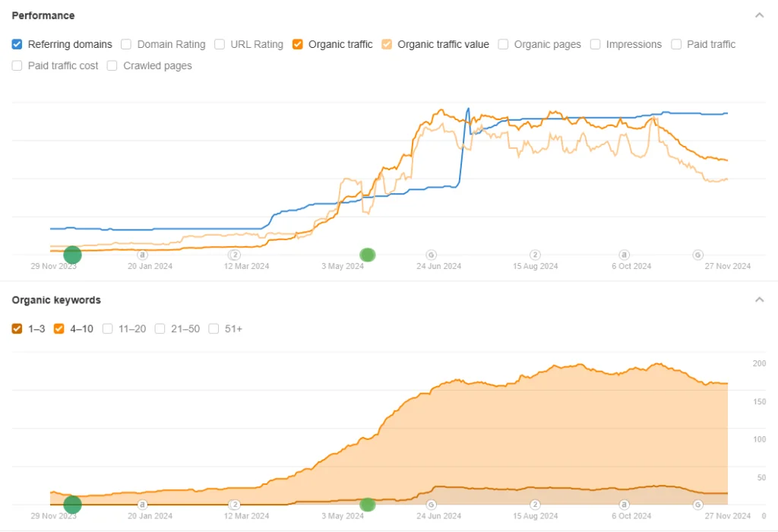Click the '6 Oct 2024' date on Organic keywords chart
This screenshot has width=778, height=532.
631,516
